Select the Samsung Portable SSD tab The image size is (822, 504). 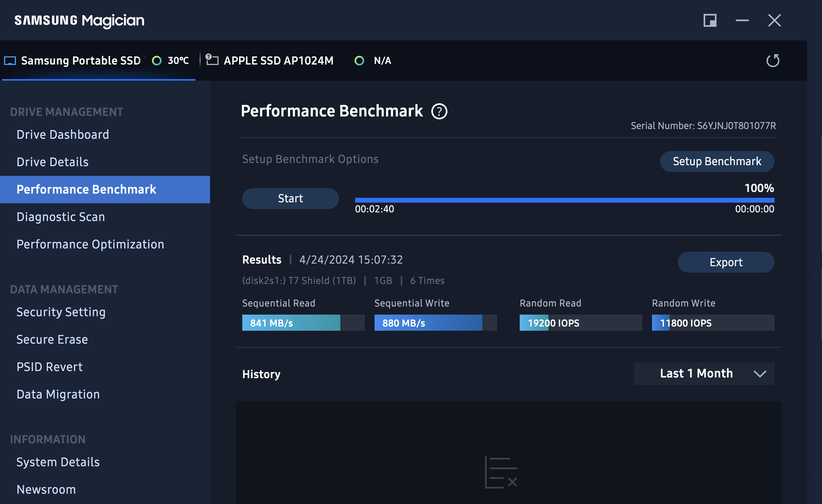(x=81, y=61)
